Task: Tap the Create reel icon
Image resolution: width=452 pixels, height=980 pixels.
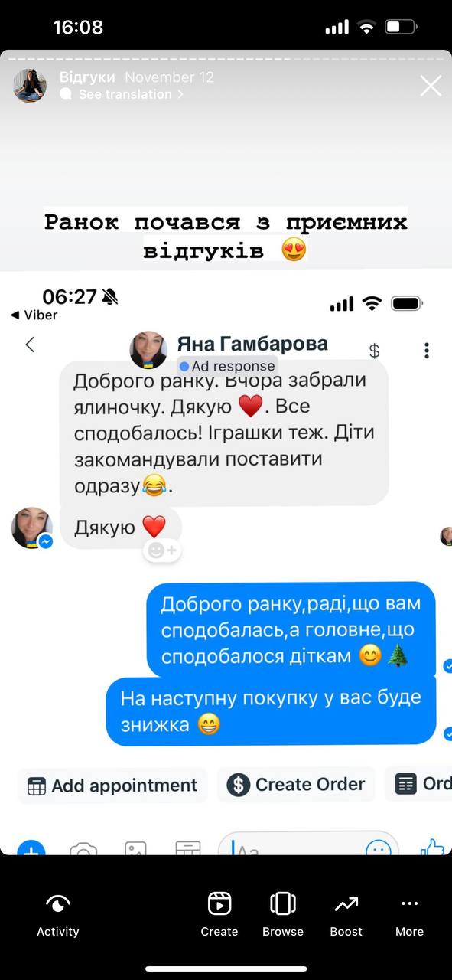Action: coord(219,904)
